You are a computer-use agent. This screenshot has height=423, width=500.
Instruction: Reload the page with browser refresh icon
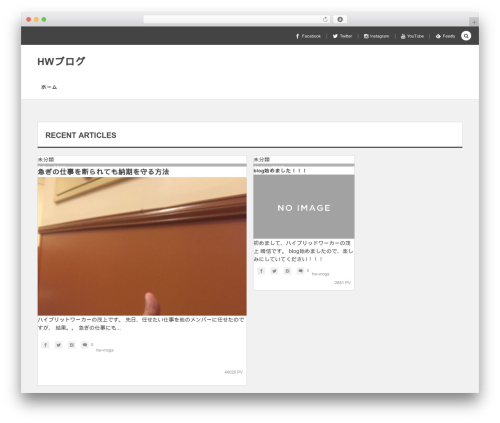coord(325,19)
